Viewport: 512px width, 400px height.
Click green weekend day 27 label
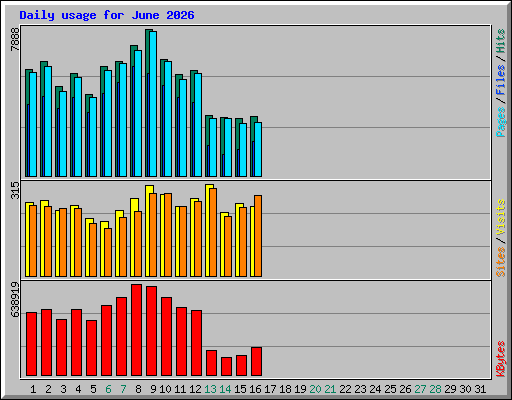click(x=420, y=389)
